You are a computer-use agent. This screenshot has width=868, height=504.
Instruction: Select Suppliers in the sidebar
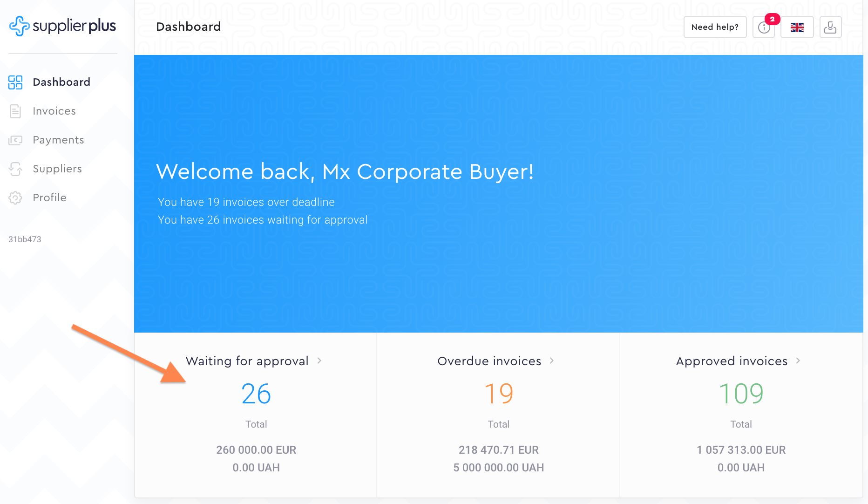coord(57,169)
